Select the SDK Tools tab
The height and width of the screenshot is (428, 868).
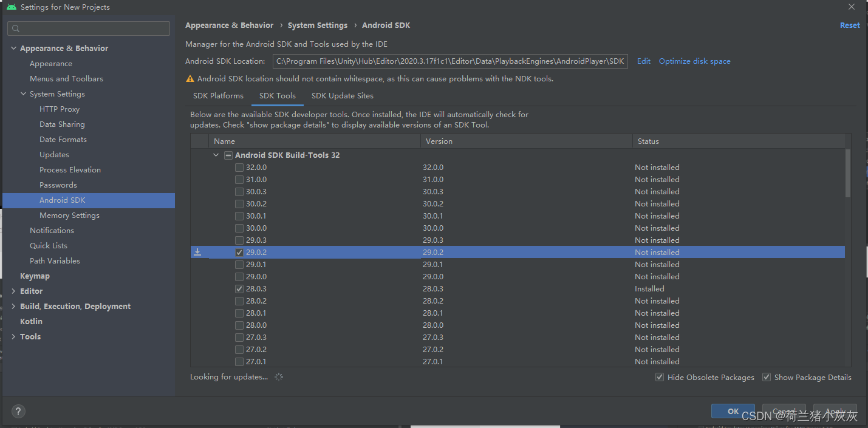click(278, 96)
